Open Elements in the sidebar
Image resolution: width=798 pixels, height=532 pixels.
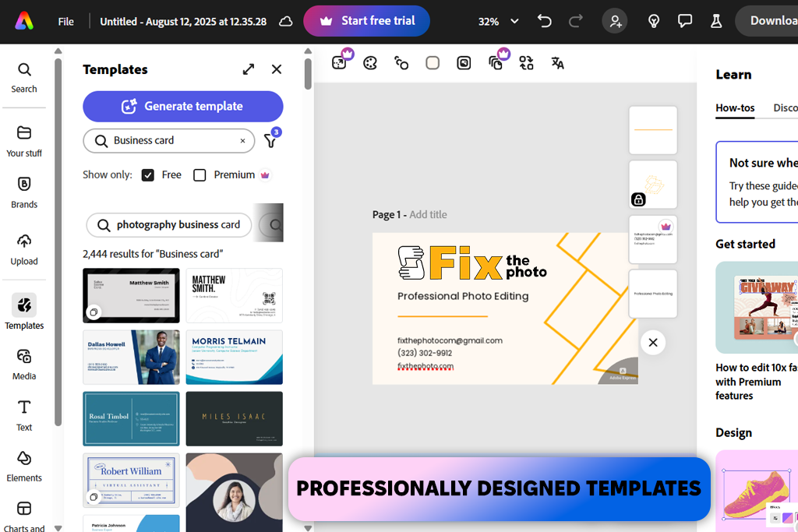pyautogui.click(x=24, y=467)
